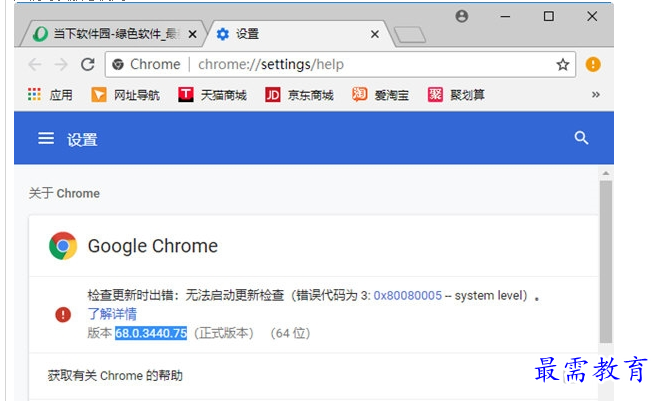This screenshot has height=401, width=656.
Task: Open the 京东商城 bookmark
Action: (x=299, y=95)
